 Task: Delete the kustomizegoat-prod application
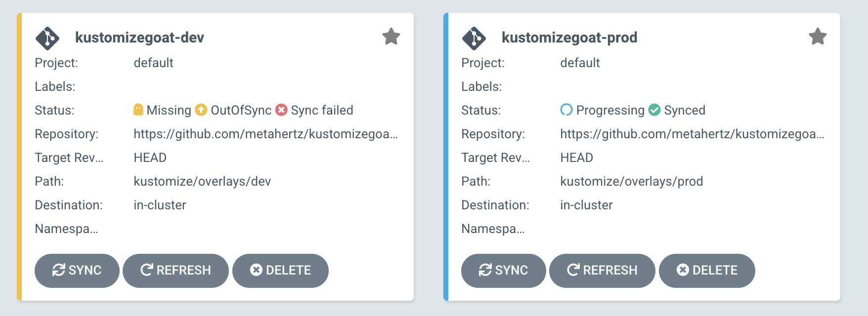[707, 271]
